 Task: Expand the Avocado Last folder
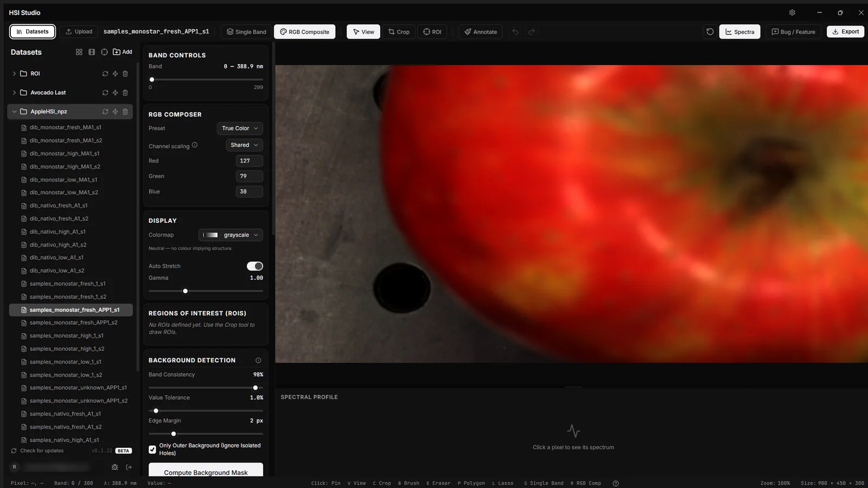pyautogui.click(x=14, y=93)
